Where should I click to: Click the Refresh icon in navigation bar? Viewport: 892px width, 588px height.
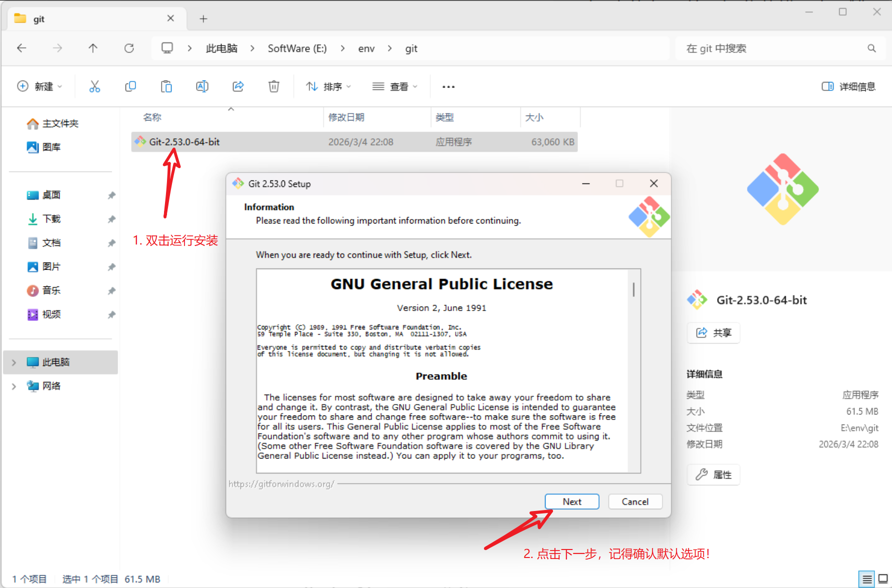129,48
